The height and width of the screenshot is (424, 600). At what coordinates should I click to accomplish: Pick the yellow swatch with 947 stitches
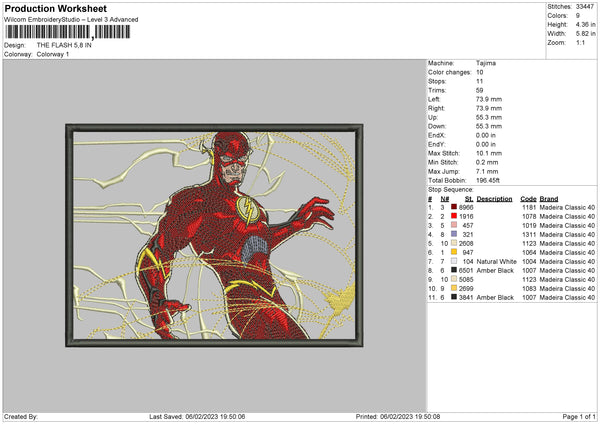[x=454, y=252]
